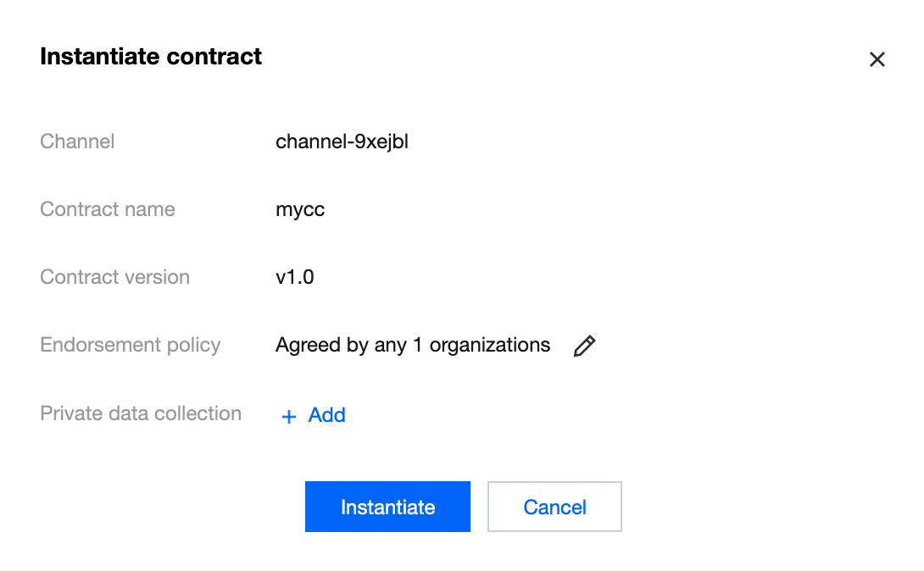
Task: Click the plus icon beside Add
Action: tap(289, 416)
